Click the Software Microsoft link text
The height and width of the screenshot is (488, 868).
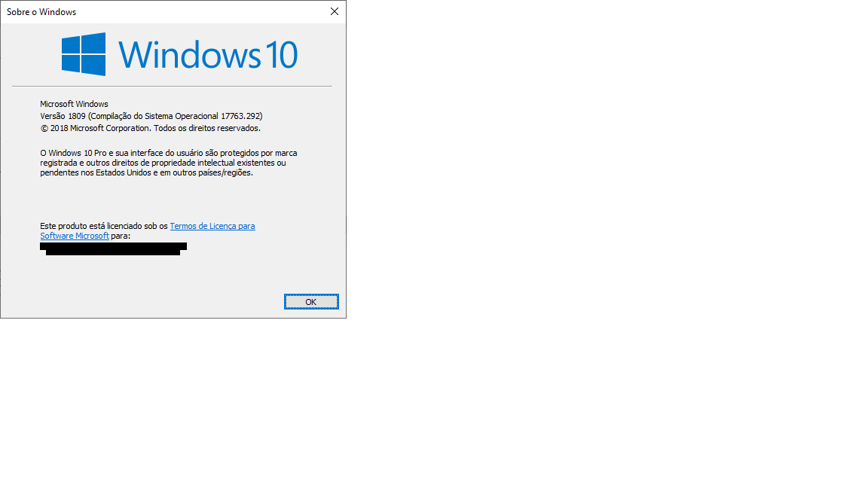click(75, 236)
